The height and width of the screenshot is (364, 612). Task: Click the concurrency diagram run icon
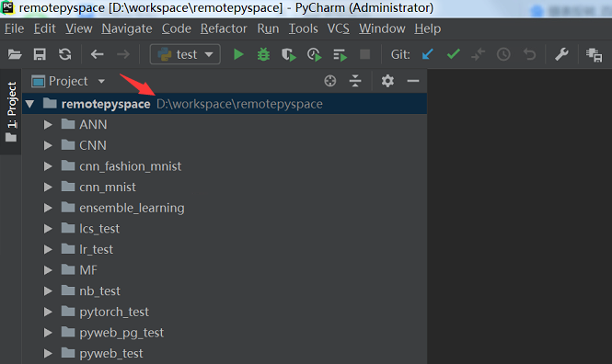(340, 55)
